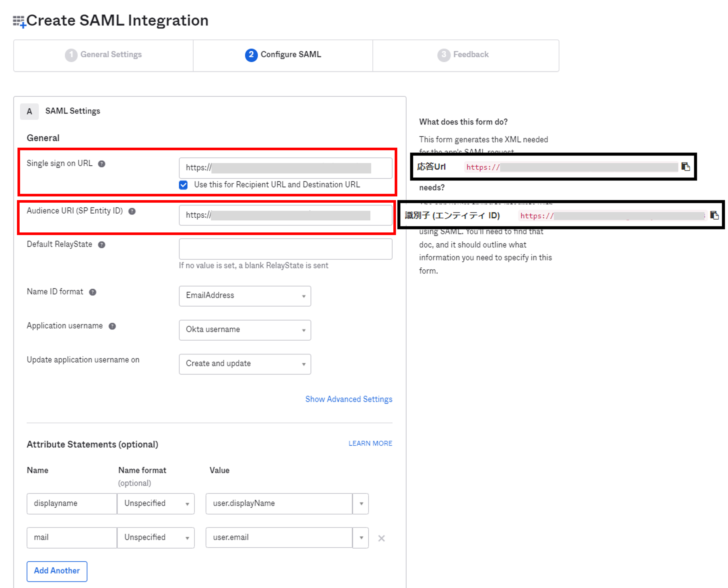Click Show Advanced Settings link
The height and width of the screenshot is (588, 728).
click(349, 399)
